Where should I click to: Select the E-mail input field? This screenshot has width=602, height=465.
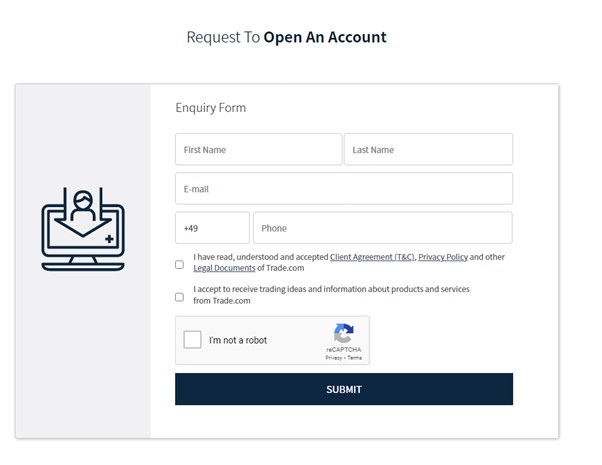coord(344,189)
